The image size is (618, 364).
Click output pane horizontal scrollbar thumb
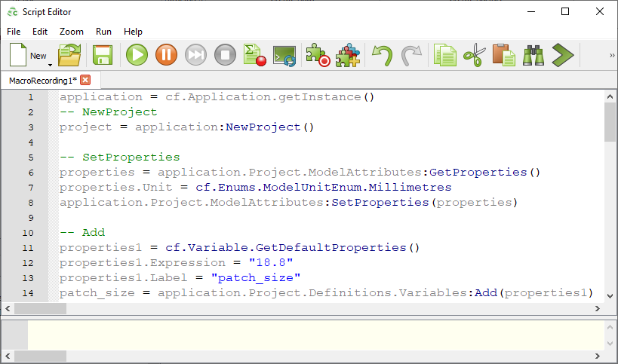click(x=40, y=356)
